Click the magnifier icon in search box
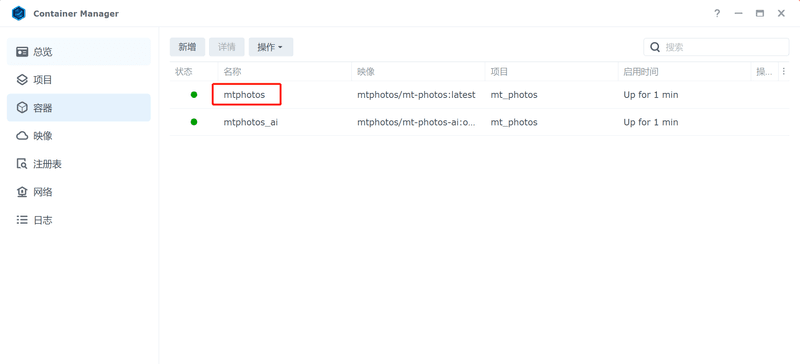This screenshot has width=800, height=364. (x=655, y=47)
